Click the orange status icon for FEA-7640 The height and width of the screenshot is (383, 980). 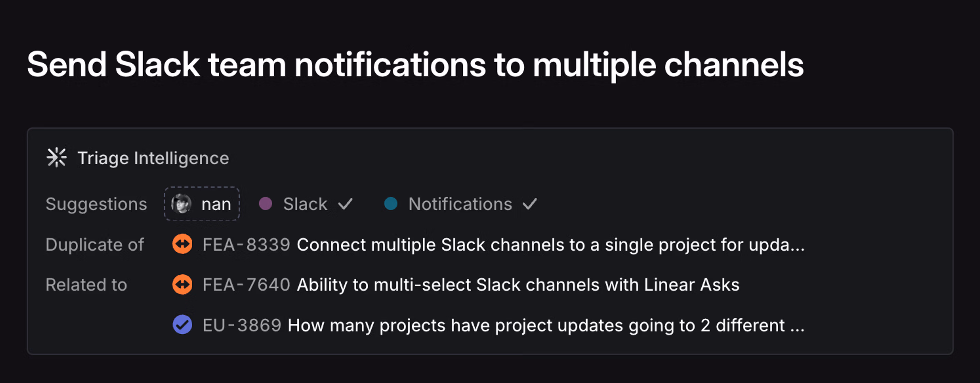(x=182, y=284)
